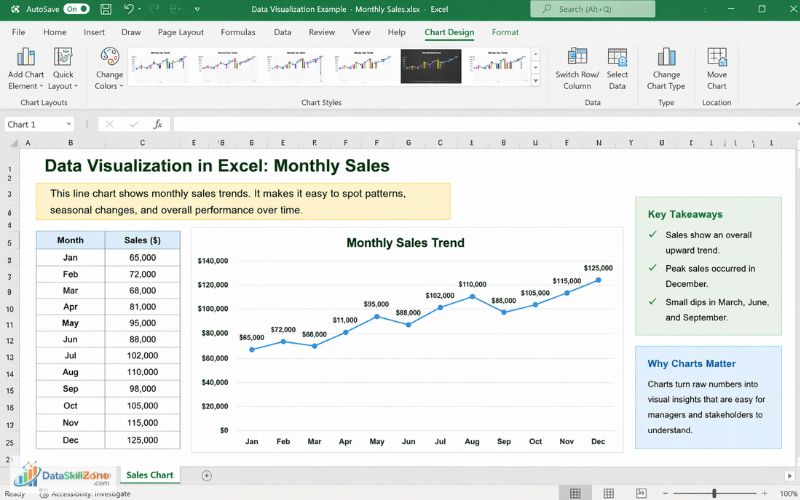Click the formula bar Enter checkmark icon
This screenshot has height=500, width=800.
click(x=134, y=124)
